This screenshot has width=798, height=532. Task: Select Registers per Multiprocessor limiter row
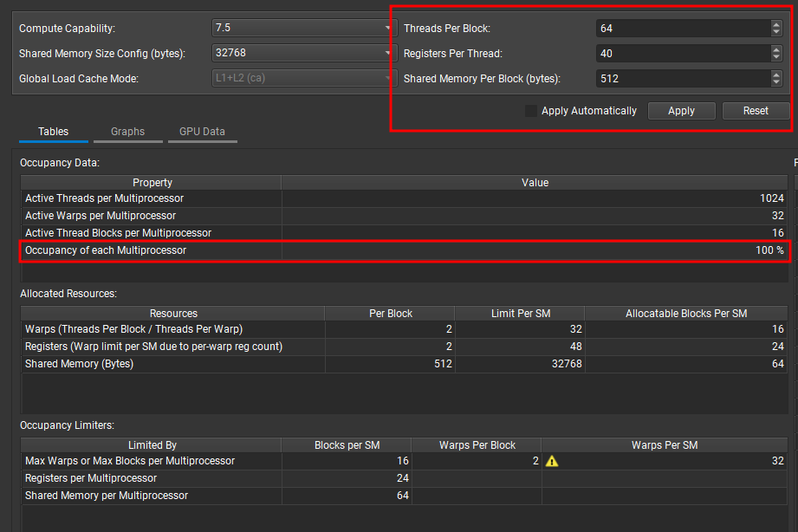click(x=405, y=478)
